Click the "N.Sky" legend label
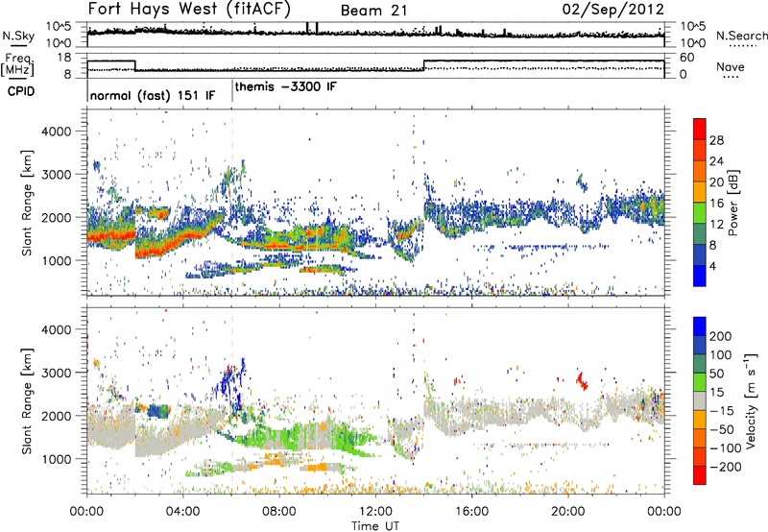Viewport: 768px width, 532px height. [18, 36]
